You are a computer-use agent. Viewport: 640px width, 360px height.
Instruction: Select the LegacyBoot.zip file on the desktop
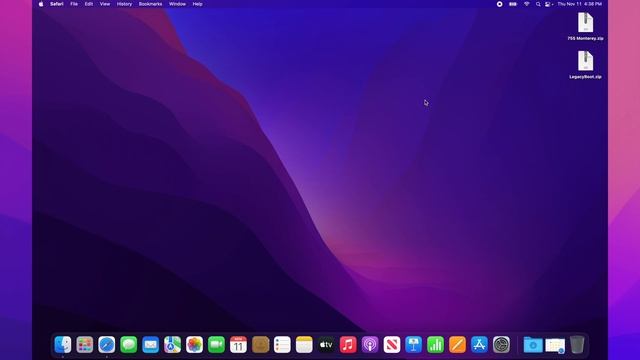pos(585,65)
